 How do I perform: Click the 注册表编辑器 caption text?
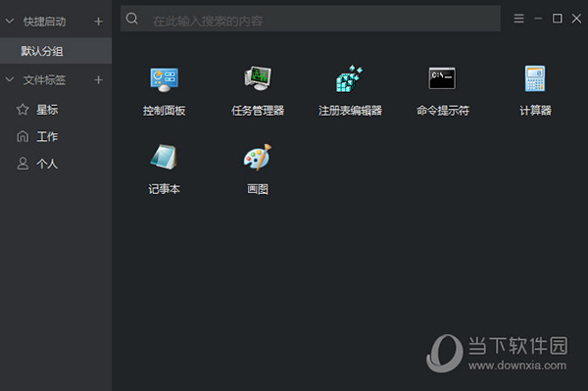tap(350, 111)
